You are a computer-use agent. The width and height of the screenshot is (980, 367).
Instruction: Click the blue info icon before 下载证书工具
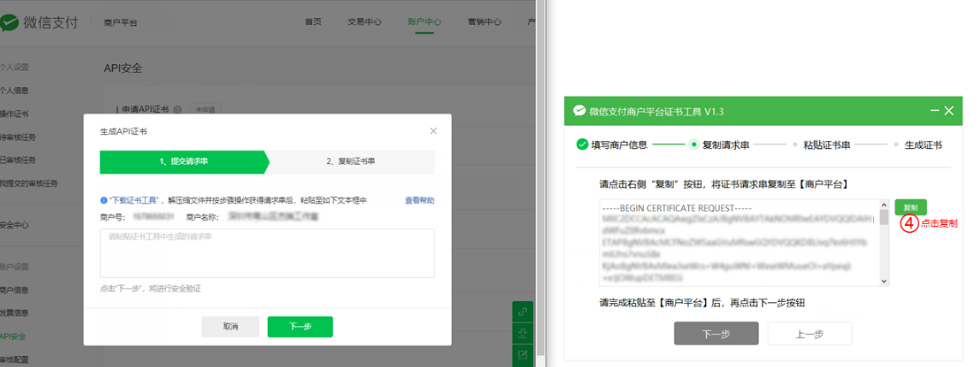click(x=104, y=200)
